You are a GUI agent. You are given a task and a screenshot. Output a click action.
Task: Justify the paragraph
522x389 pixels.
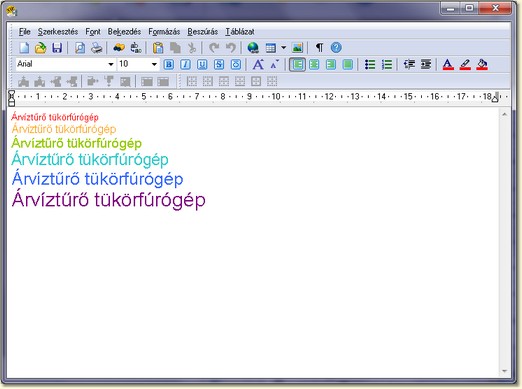click(347, 64)
